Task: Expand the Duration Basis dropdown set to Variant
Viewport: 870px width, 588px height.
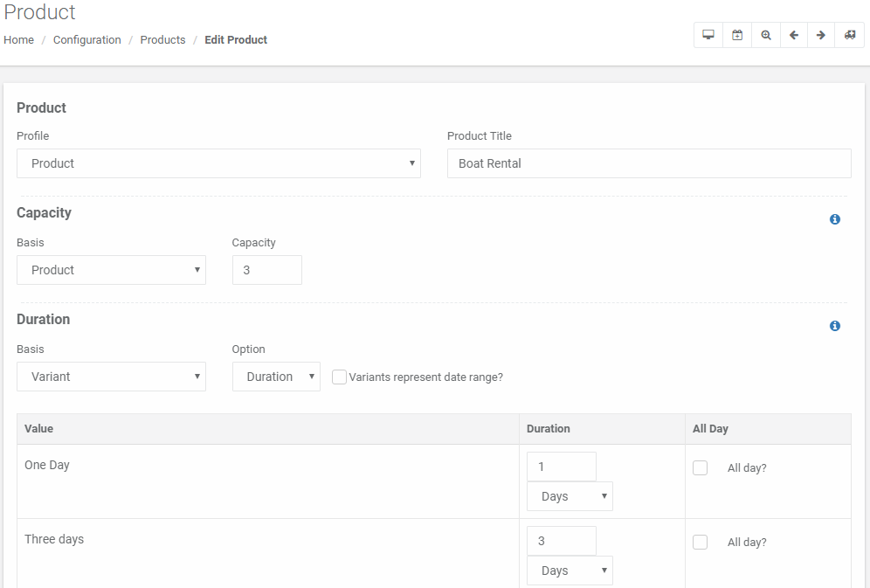Action: coord(111,377)
